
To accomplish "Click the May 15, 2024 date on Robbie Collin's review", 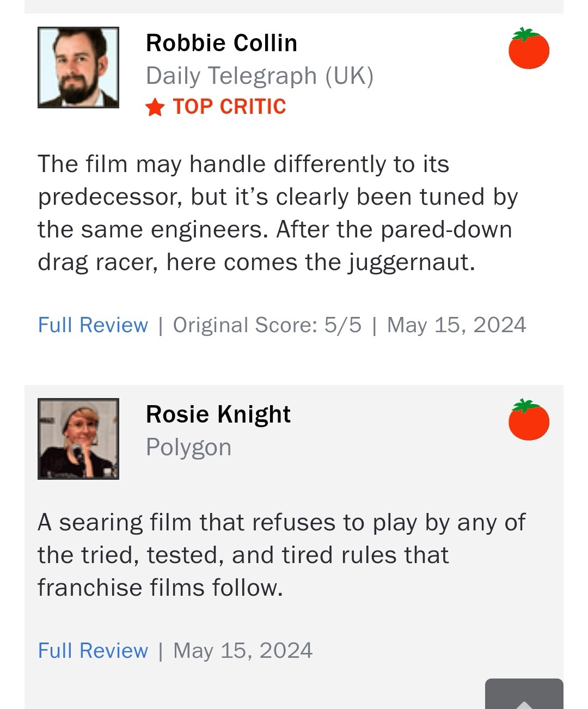I will click(456, 325).
